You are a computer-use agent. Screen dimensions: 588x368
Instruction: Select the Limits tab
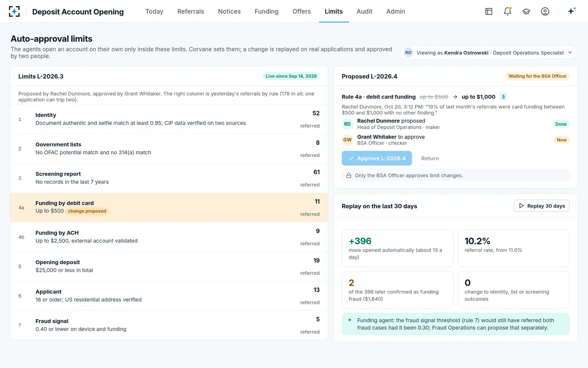coord(334,11)
